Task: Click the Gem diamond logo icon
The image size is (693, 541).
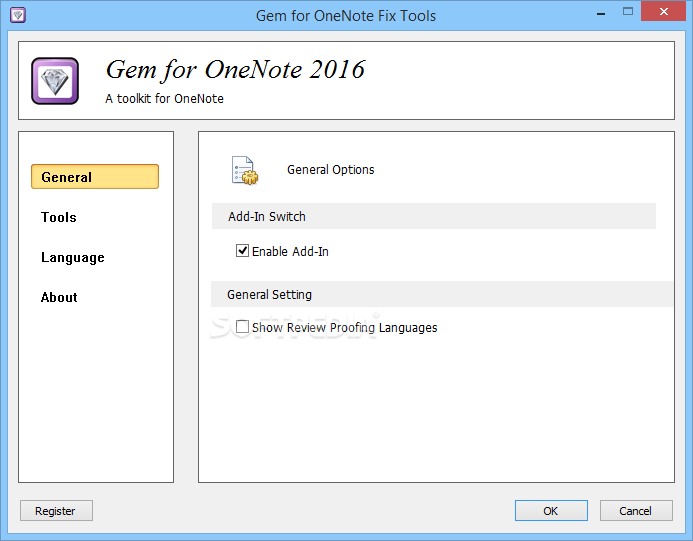Action: (55, 81)
